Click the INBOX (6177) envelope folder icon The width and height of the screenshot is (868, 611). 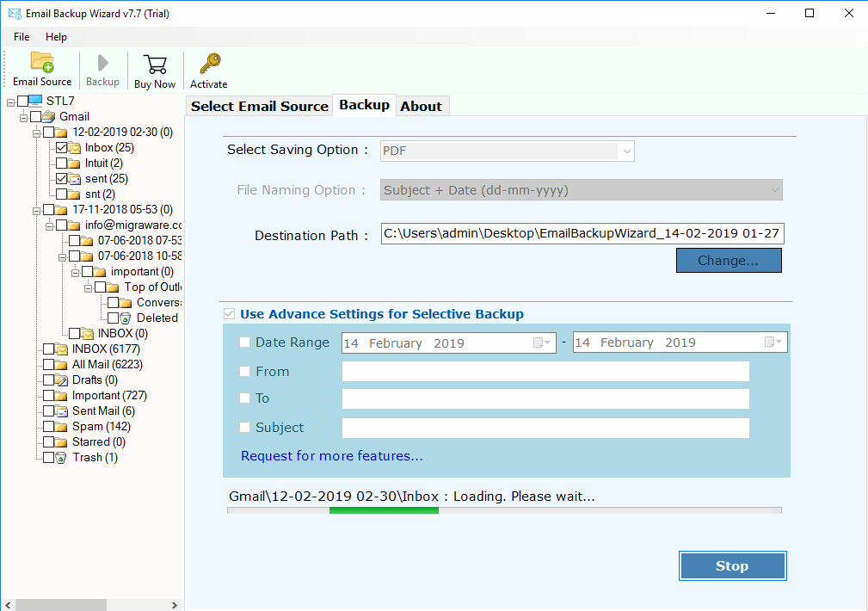pyautogui.click(x=61, y=349)
